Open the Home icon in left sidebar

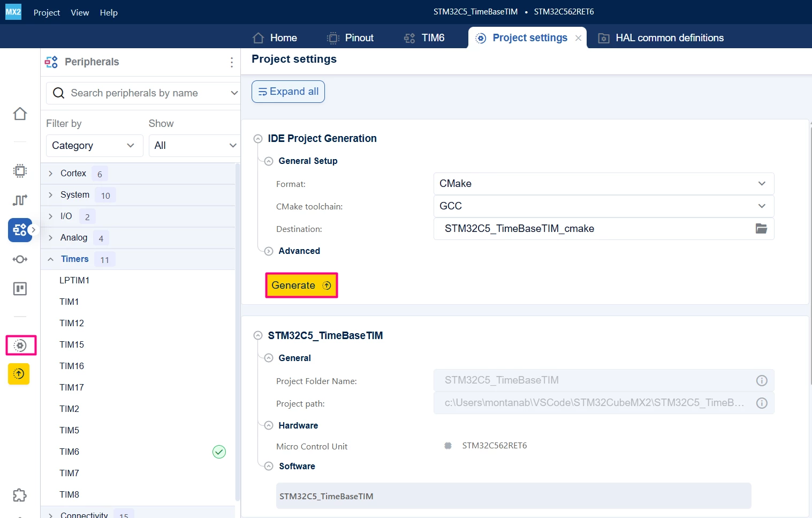(x=20, y=114)
